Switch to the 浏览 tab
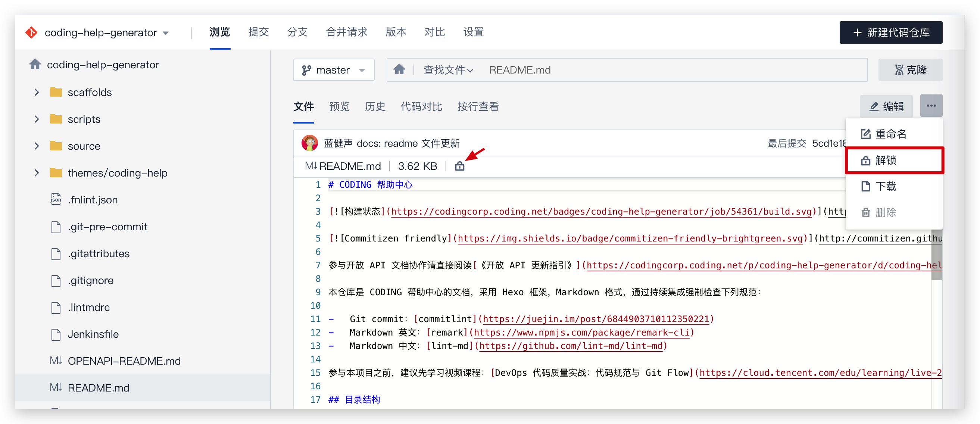 pos(220,32)
